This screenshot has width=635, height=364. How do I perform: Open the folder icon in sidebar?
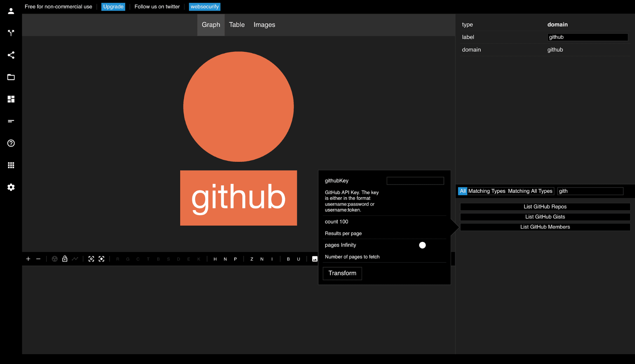(11, 77)
